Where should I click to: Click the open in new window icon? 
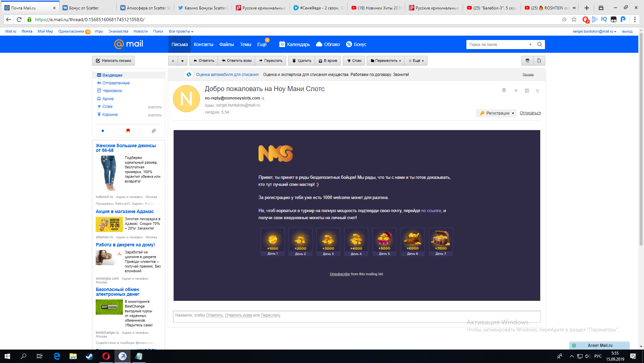pyautogui.click(x=539, y=61)
